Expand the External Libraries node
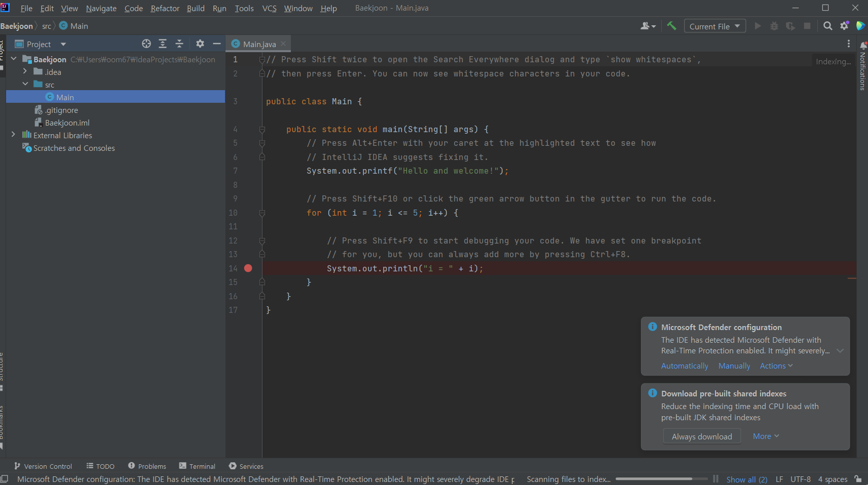This screenshot has height=485, width=868. (x=13, y=135)
